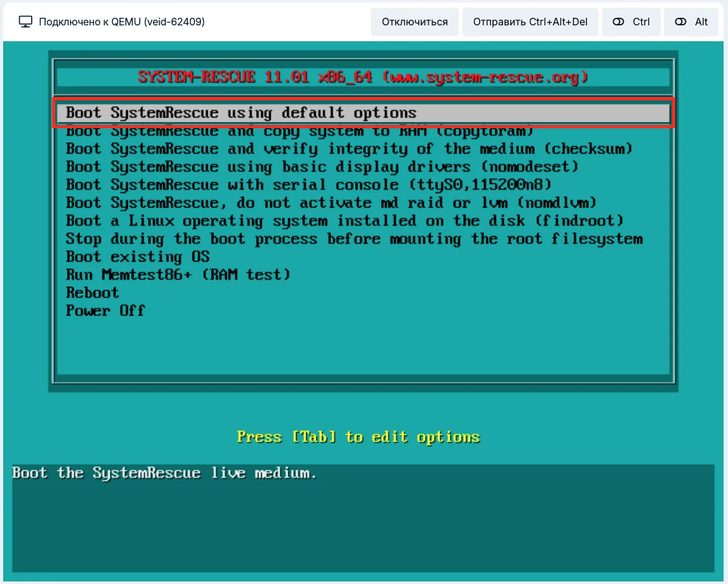
Task: Click the SYSTEM-RESCUE 11.01 title header
Action: pyautogui.click(x=363, y=77)
